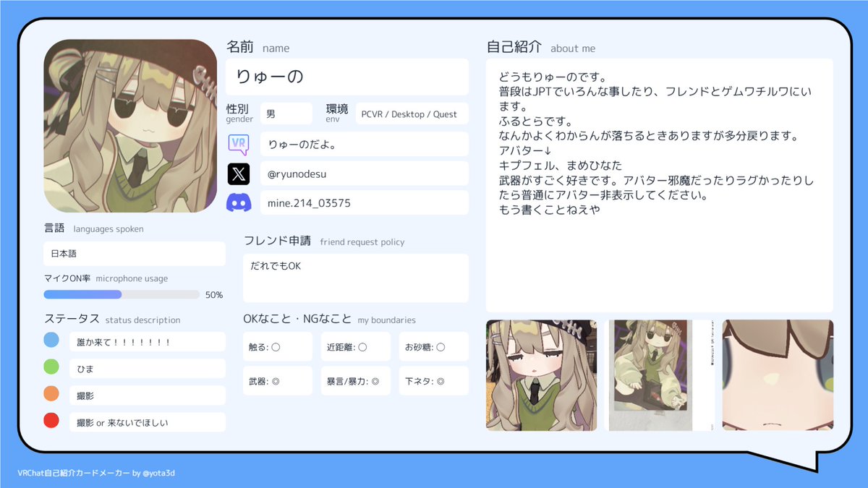The height and width of the screenshot is (488, 868).
Task: Click the name field りゅーの
Action: click(347, 77)
